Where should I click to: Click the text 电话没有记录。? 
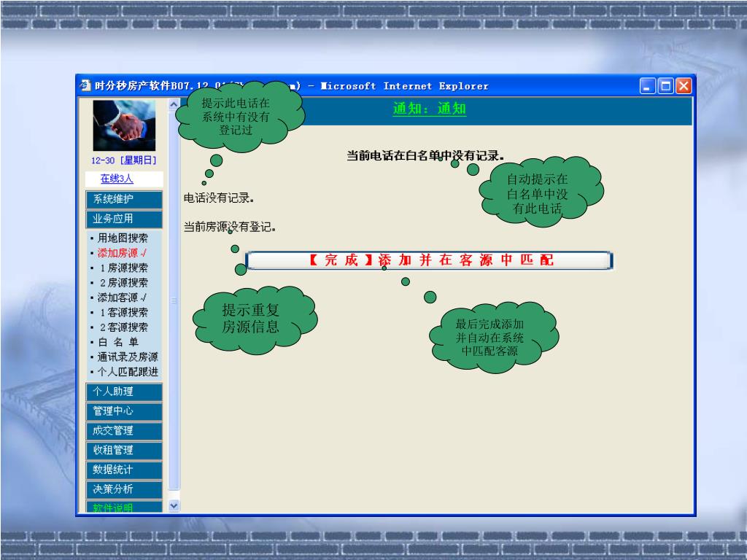(219, 198)
